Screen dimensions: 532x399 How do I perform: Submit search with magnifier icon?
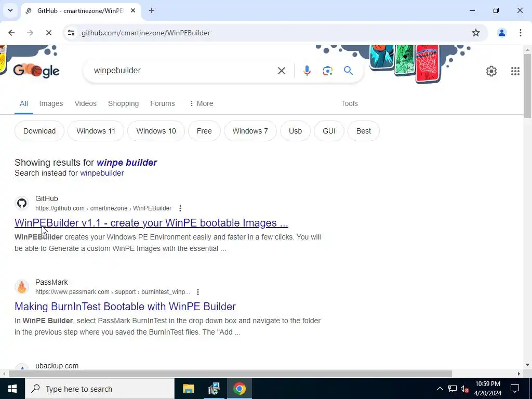(349, 71)
